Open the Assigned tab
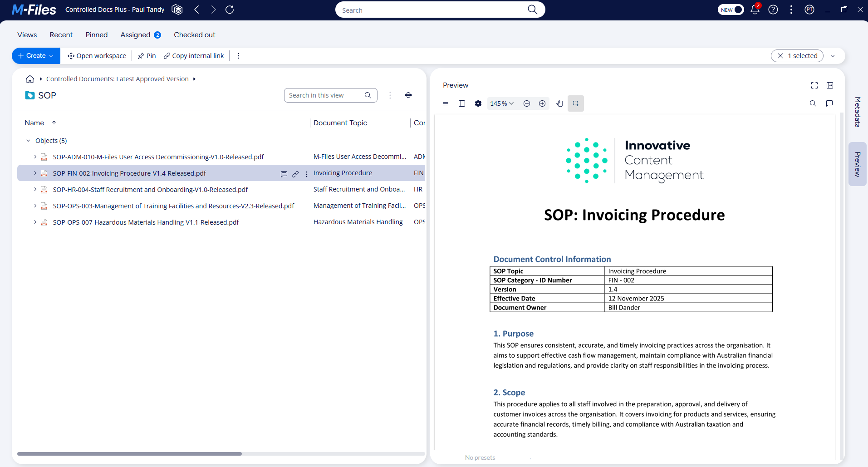Viewport: 868px width, 467px height. pyautogui.click(x=135, y=34)
